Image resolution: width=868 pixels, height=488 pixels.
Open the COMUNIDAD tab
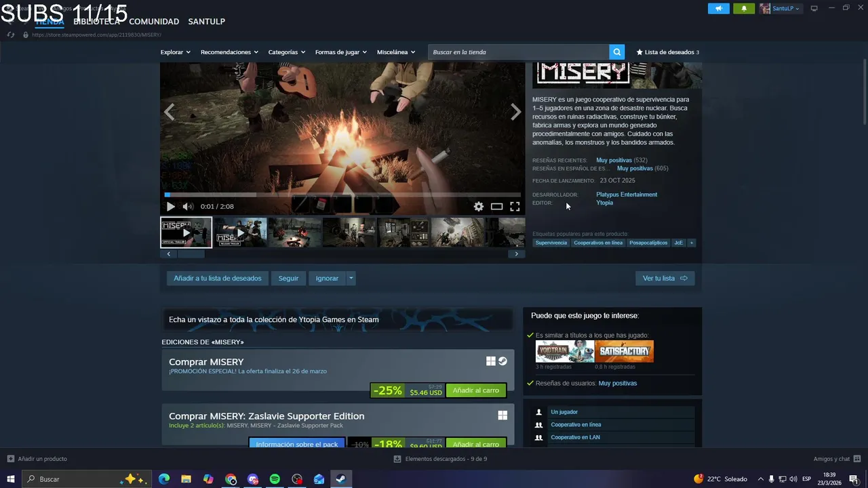click(x=154, y=22)
